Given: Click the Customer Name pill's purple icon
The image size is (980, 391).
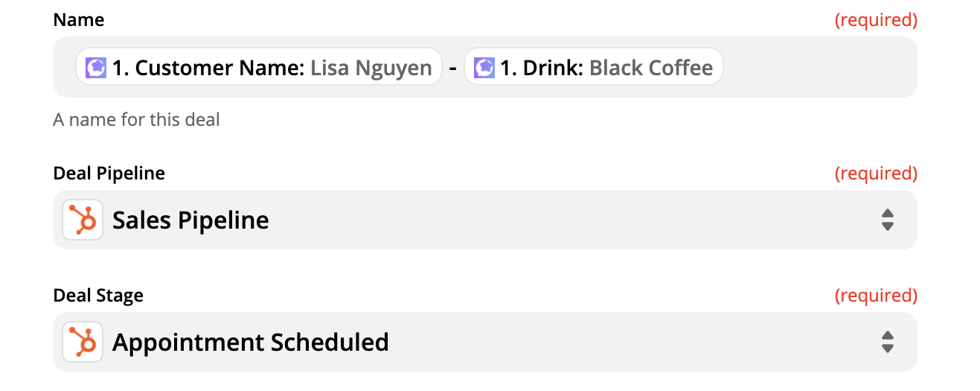Looking at the screenshot, I should pos(97,68).
